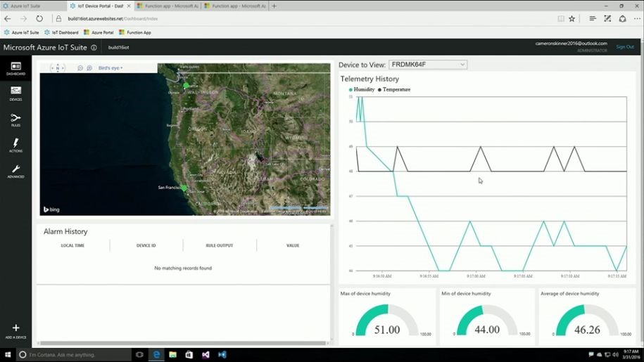Toggle Humidity series in chart legend
This screenshot has width=644, height=362.
click(362, 90)
